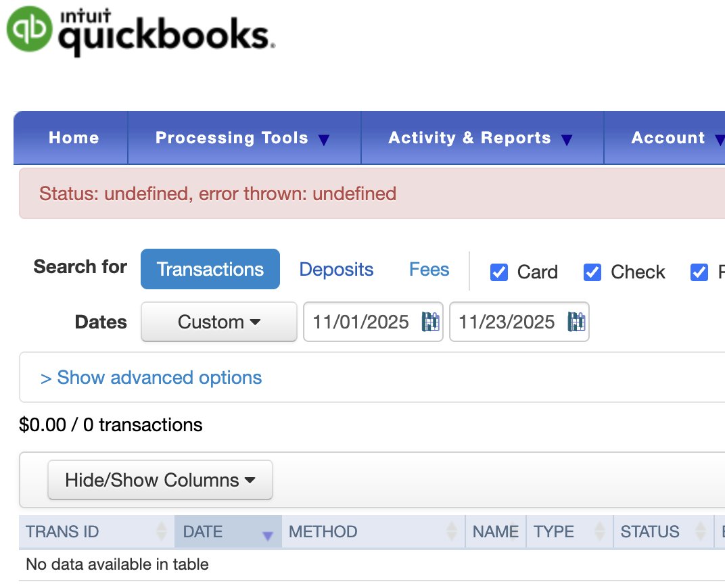Open the Custom dates dropdown

point(218,322)
